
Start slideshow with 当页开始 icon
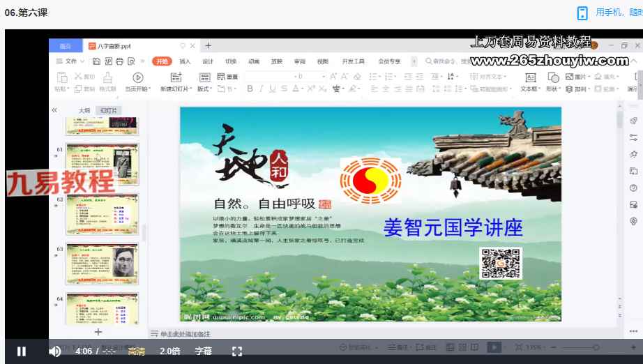(x=138, y=77)
